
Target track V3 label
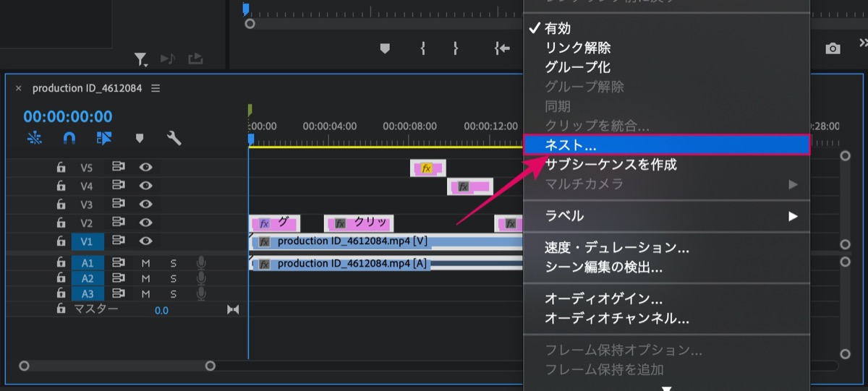tap(87, 205)
